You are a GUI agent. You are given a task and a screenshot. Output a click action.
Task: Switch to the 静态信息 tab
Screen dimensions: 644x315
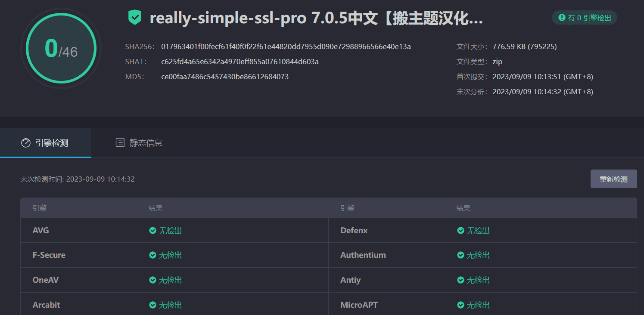tap(139, 143)
